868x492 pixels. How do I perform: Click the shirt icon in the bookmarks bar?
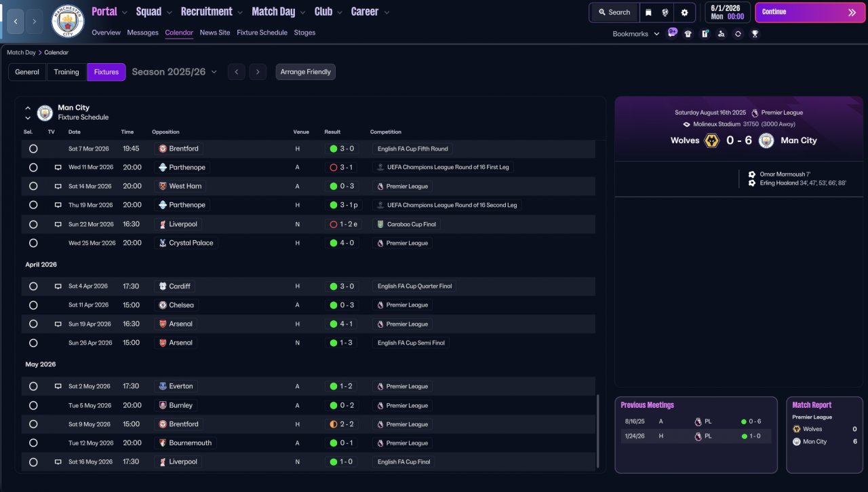[688, 34]
